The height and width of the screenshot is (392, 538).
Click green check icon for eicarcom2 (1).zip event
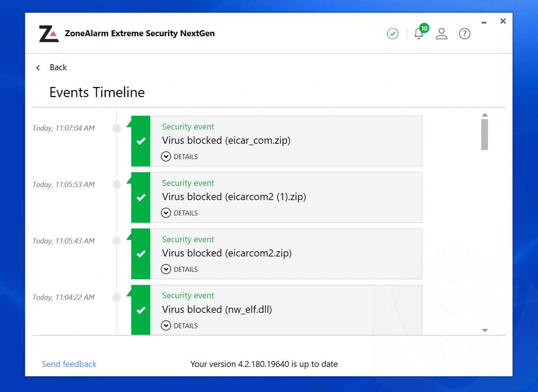click(x=141, y=197)
